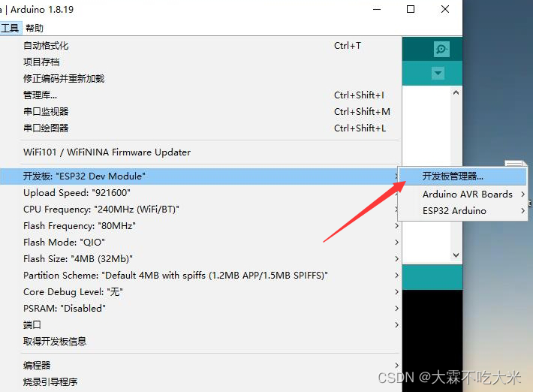The height and width of the screenshot is (392, 533).
Task: Select 取得开发板信息
Action: coord(200,342)
